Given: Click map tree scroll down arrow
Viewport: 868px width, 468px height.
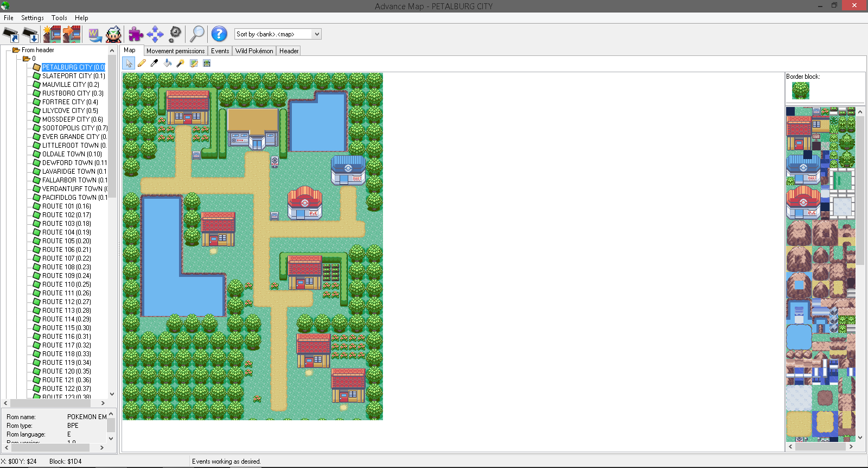Looking at the screenshot, I should point(112,395).
